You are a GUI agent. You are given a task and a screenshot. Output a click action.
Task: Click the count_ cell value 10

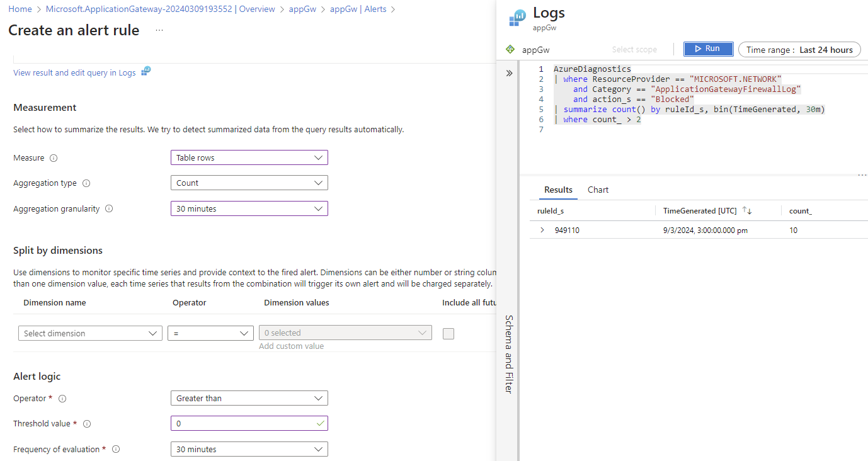pyautogui.click(x=793, y=230)
